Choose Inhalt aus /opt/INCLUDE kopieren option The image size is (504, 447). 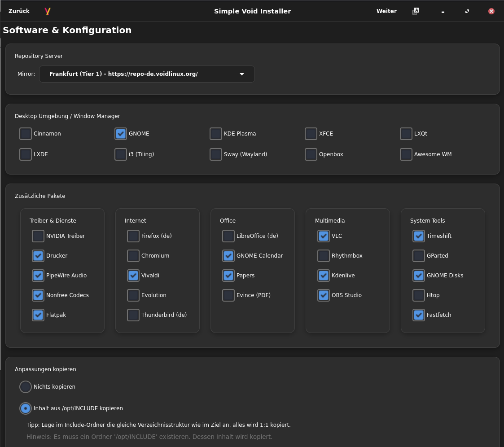[26, 408]
